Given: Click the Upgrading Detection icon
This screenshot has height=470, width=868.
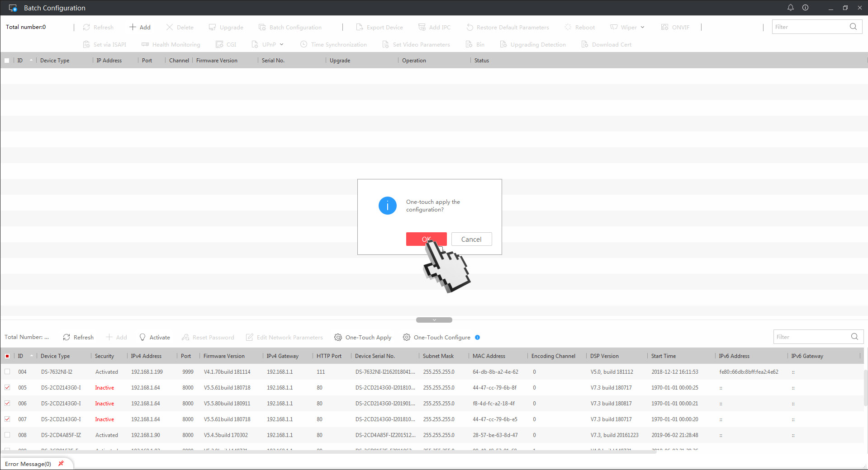Looking at the screenshot, I should pyautogui.click(x=503, y=44).
